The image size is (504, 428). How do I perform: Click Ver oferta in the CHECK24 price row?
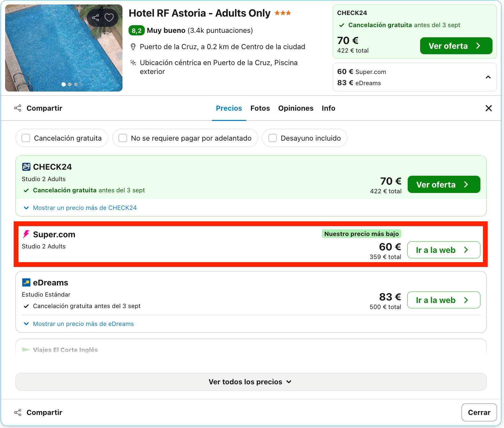(444, 184)
